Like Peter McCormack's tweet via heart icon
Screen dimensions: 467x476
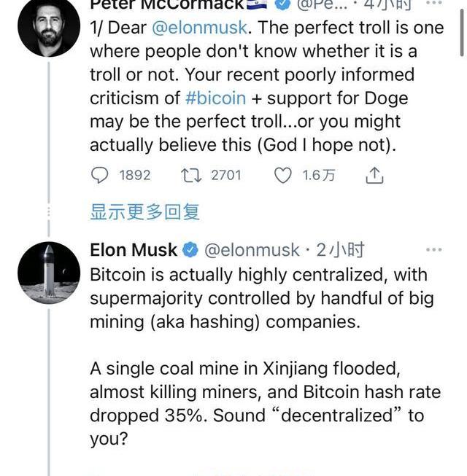pyautogui.click(x=282, y=175)
